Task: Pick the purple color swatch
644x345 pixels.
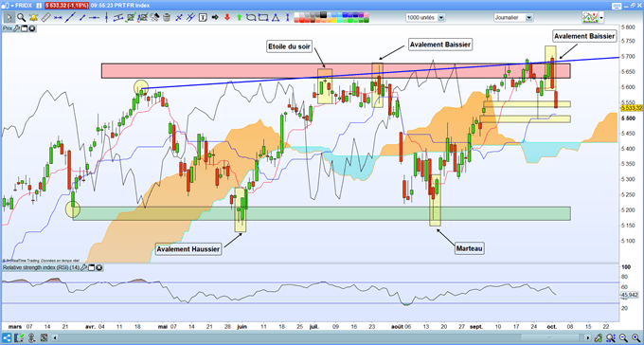Action: click(361, 15)
